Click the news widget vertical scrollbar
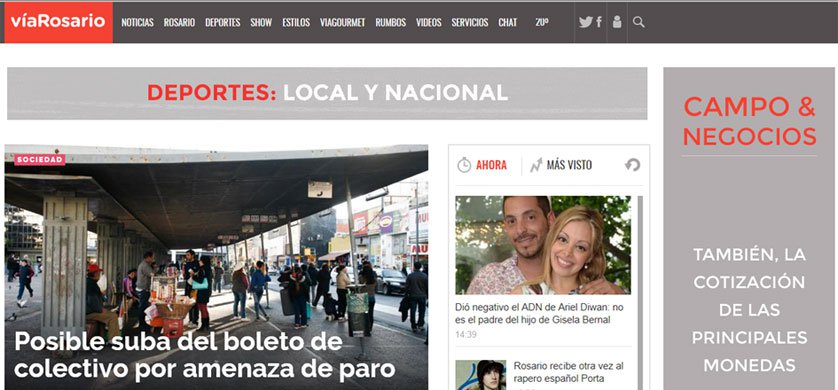 point(640,293)
